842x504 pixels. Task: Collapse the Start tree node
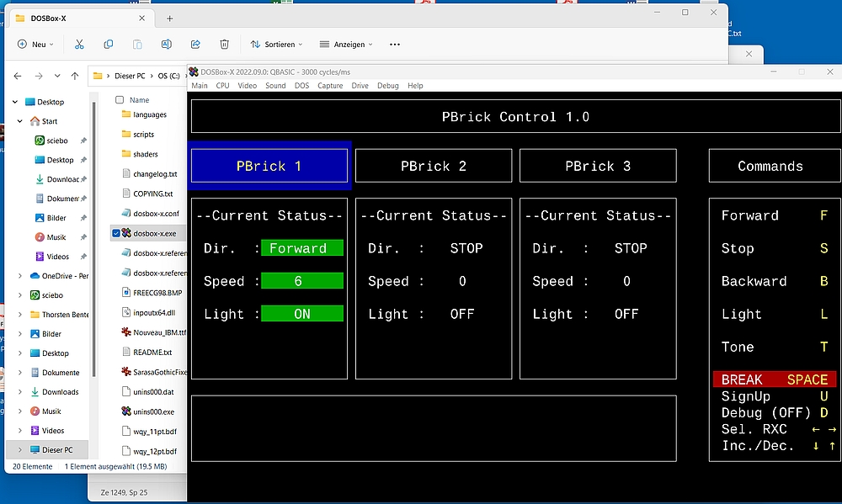[20, 121]
